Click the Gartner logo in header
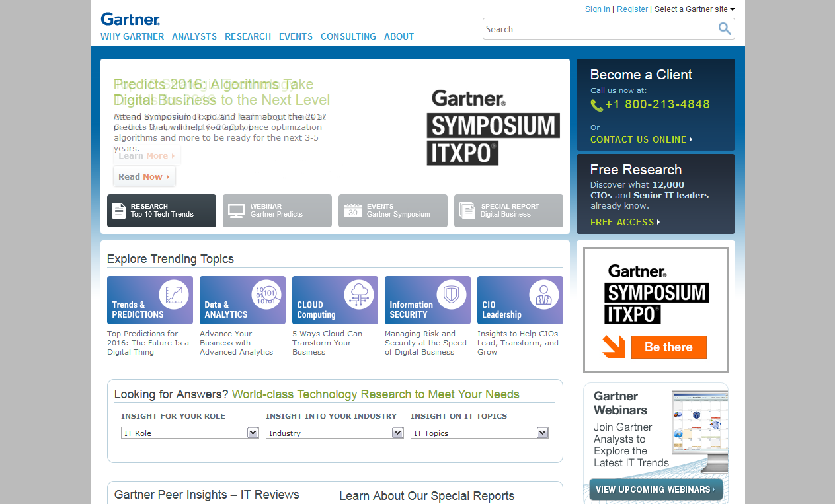The image size is (835, 504). coord(130,19)
